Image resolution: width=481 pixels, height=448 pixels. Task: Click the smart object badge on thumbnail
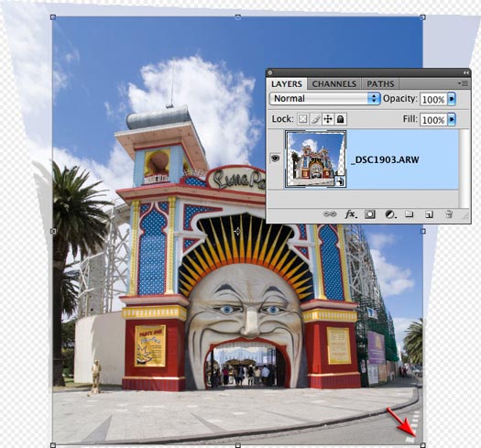point(340,181)
